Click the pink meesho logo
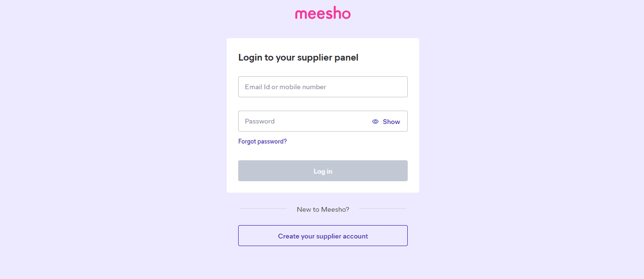This screenshot has height=279, width=644. [322, 14]
